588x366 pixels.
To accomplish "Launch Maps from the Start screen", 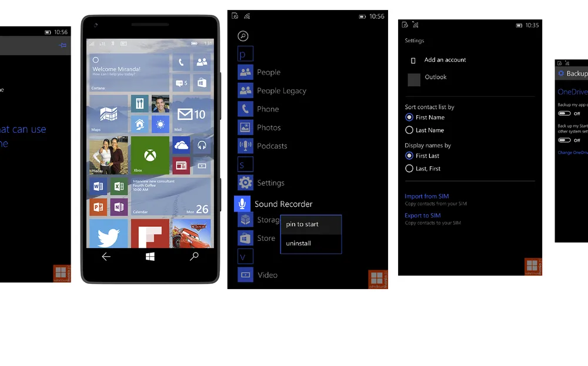I will (108, 114).
